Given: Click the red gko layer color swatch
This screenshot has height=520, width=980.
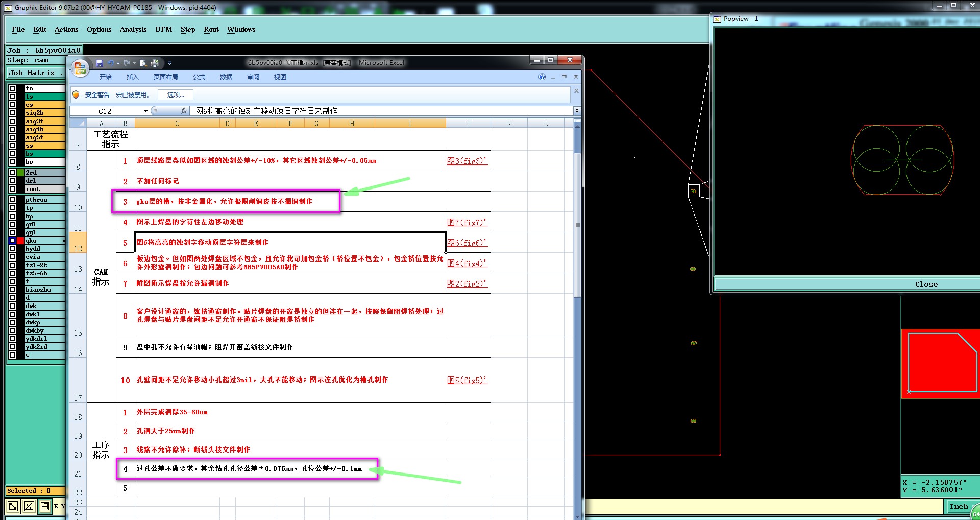Looking at the screenshot, I should click(x=20, y=241).
